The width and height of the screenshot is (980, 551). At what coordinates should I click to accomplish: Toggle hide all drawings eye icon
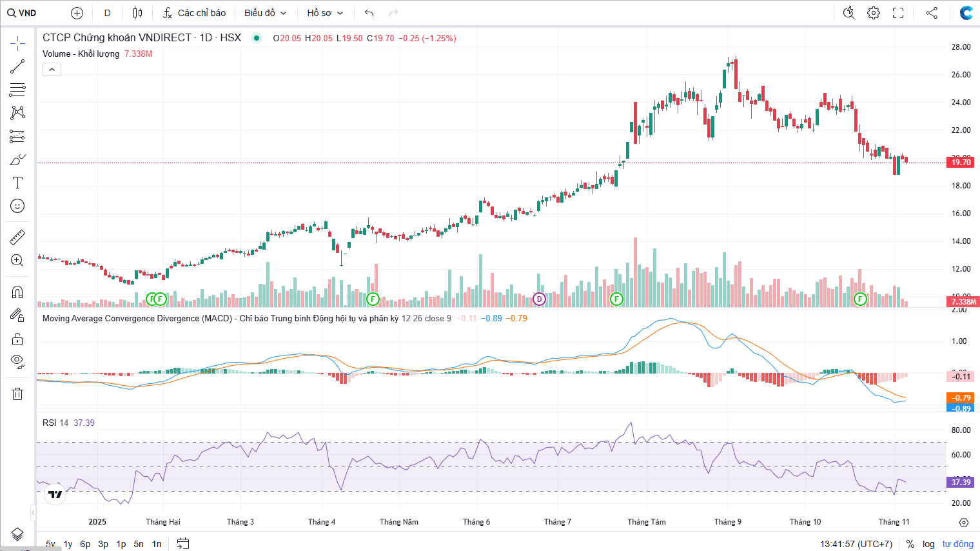17,361
